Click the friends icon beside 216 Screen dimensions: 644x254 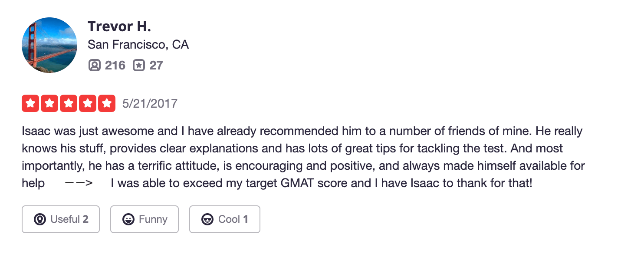94,66
